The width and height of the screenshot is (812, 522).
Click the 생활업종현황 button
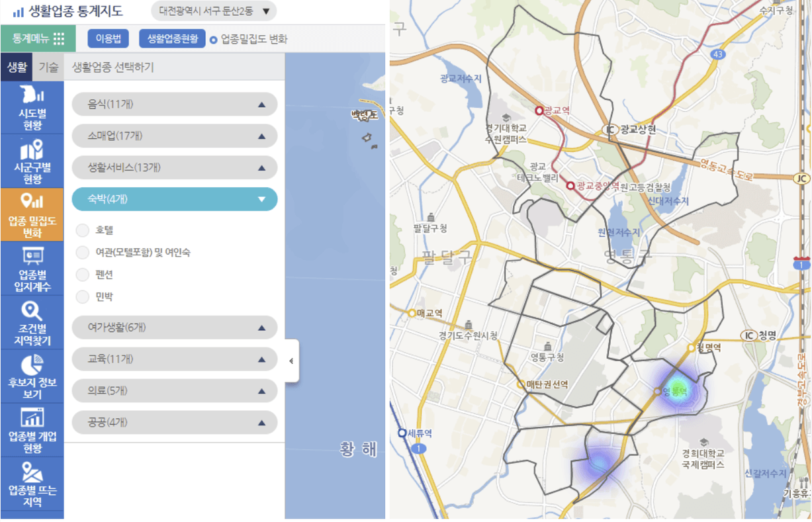click(172, 39)
